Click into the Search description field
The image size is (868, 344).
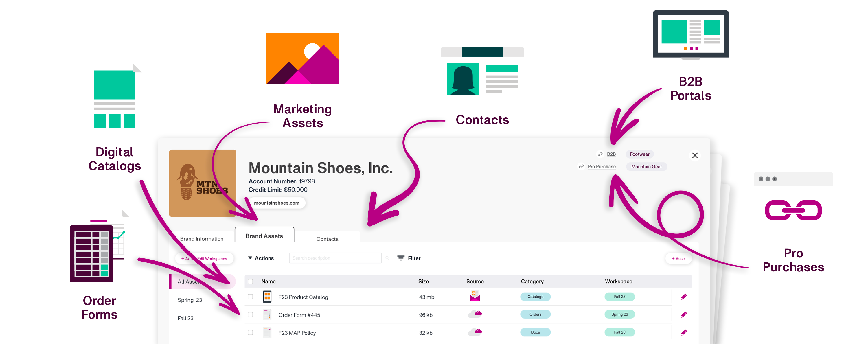click(x=335, y=258)
